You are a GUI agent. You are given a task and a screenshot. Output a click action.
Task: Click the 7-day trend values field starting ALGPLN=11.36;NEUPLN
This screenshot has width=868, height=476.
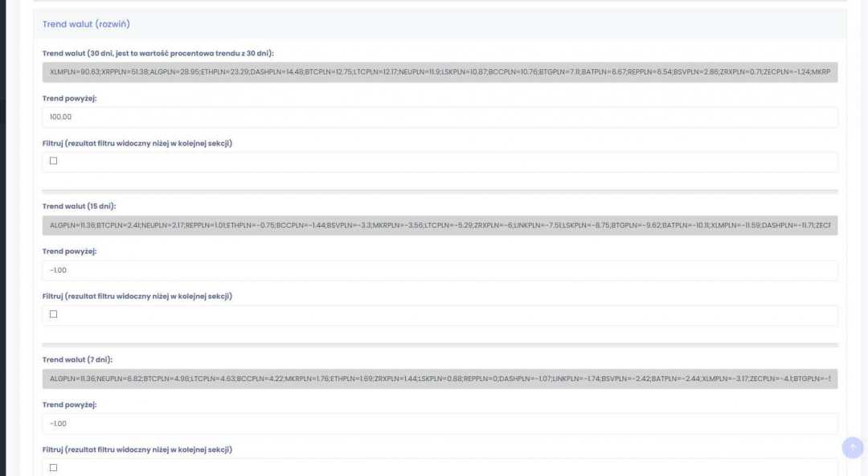[440, 379]
